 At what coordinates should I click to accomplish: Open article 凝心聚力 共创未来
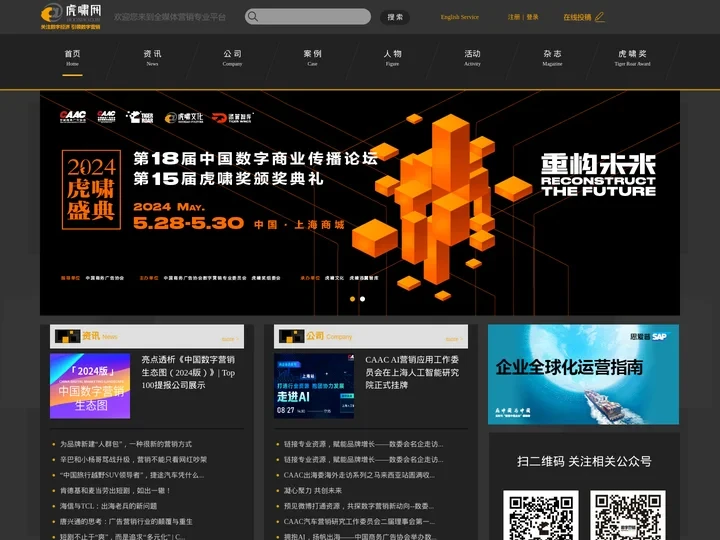[x=313, y=490]
